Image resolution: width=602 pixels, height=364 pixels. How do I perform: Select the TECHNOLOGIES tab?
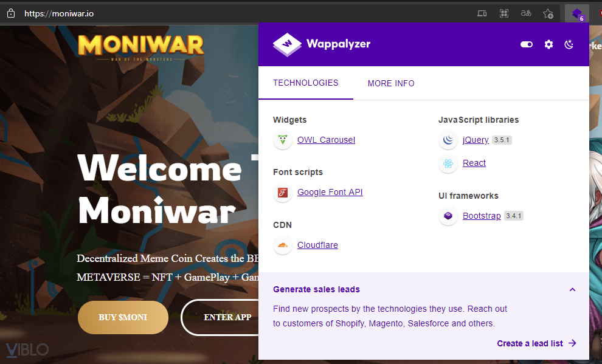tap(306, 83)
